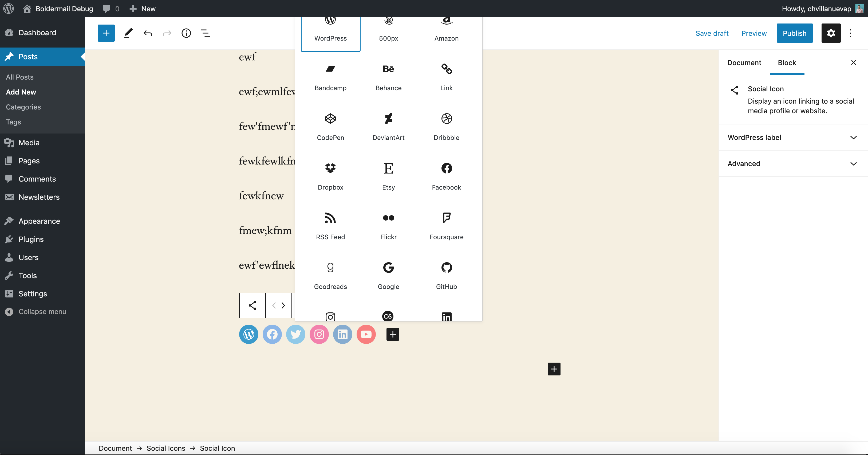
Task: Expand the WordPress label panel
Action: (793, 138)
